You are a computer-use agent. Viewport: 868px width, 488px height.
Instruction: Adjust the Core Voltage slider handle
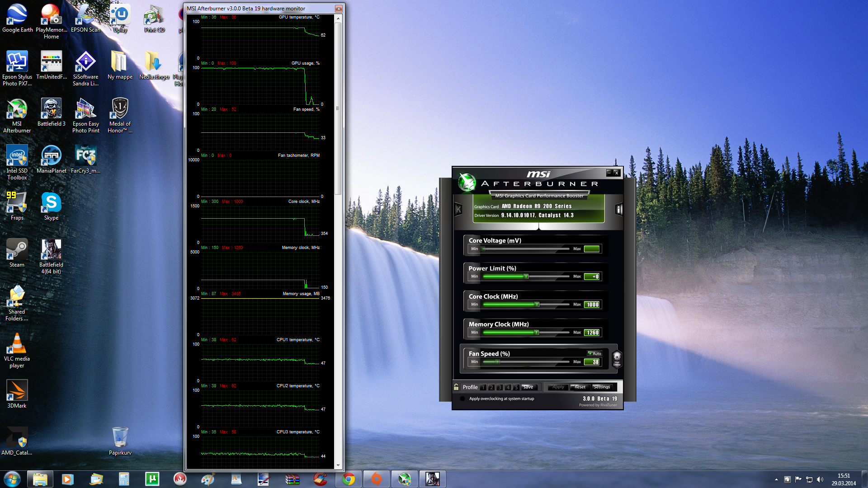click(x=483, y=249)
